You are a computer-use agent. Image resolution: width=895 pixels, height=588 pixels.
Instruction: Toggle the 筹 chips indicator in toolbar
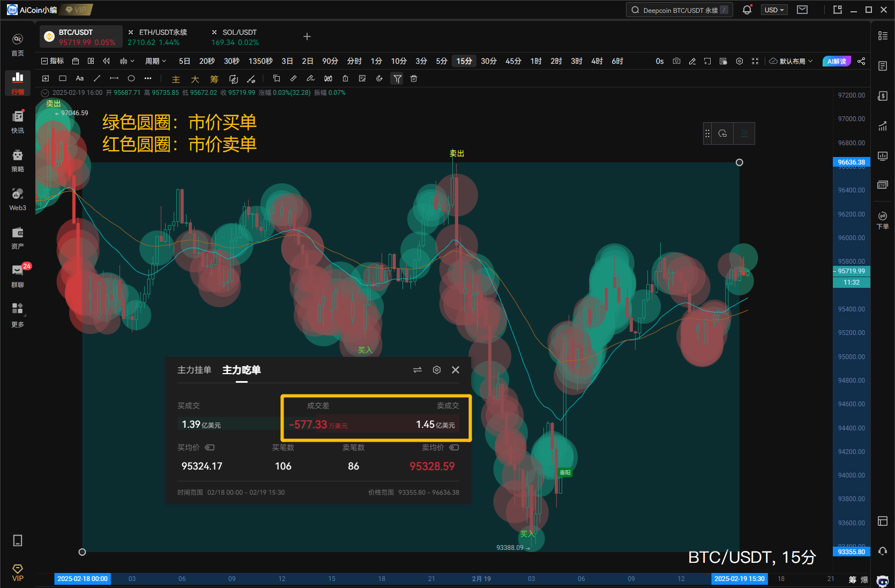pos(214,79)
